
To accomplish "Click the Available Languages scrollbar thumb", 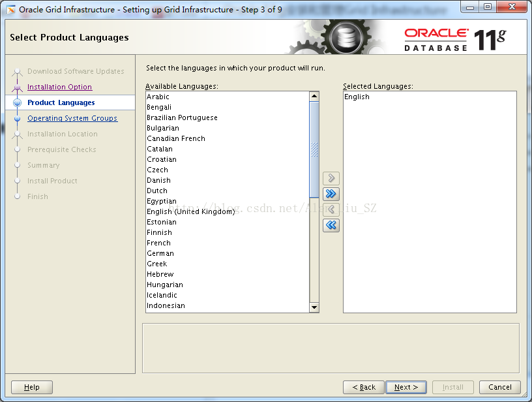I will point(314,149).
